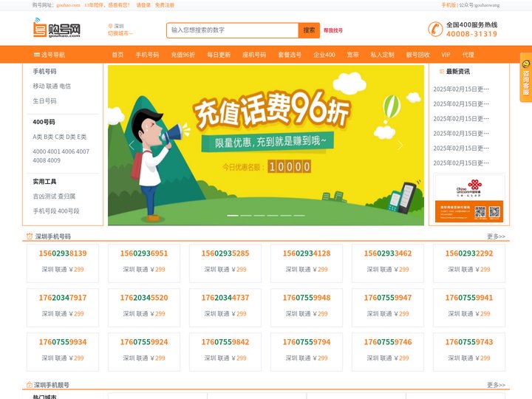This screenshot has width=532, height=399.
Task: Open the first 2025年02月15日 news item
Action: pyautogui.click(x=461, y=89)
